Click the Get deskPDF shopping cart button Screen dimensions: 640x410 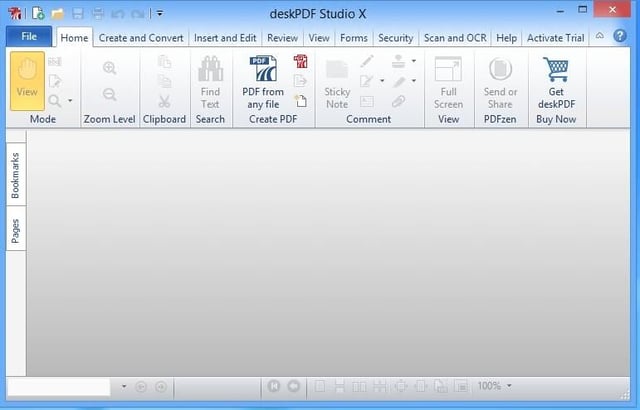[x=556, y=83]
